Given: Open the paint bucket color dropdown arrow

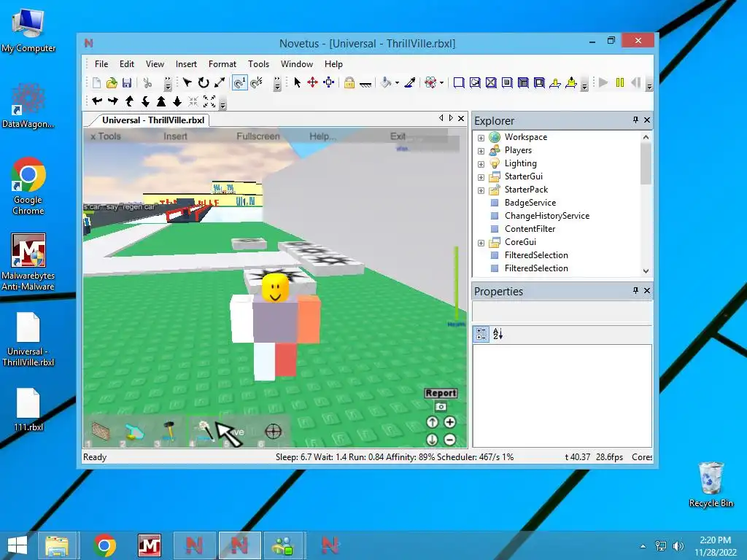Looking at the screenshot, I should point(397,83).
